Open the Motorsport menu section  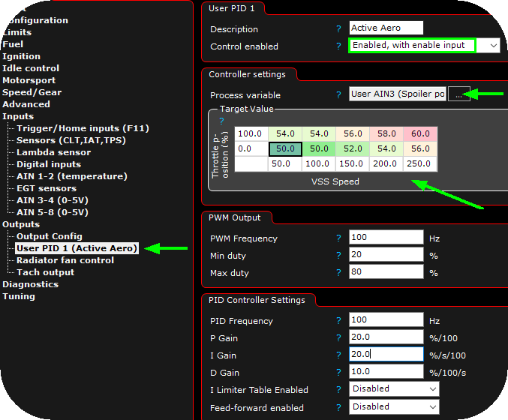29,80
